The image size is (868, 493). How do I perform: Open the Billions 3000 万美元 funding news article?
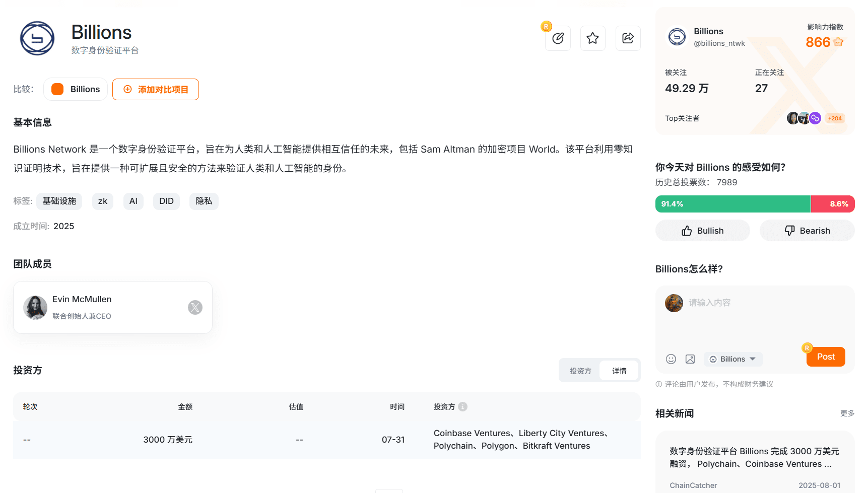[755, 457]
